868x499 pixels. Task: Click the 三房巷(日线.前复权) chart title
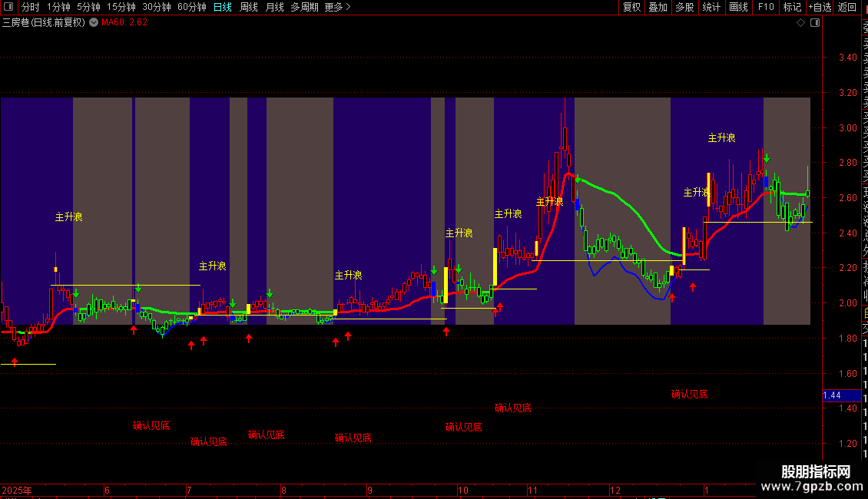coord(44,23)
